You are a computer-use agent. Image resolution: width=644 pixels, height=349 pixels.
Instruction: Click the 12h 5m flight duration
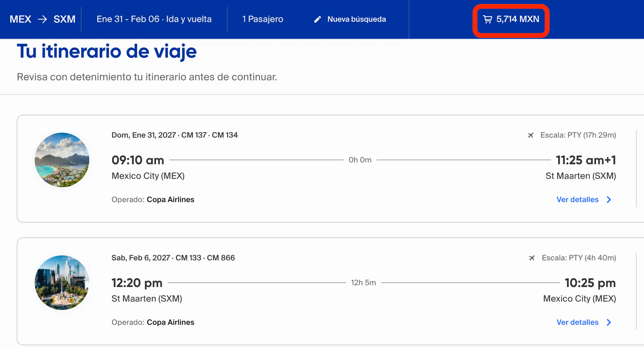click(x=363, y=283)
